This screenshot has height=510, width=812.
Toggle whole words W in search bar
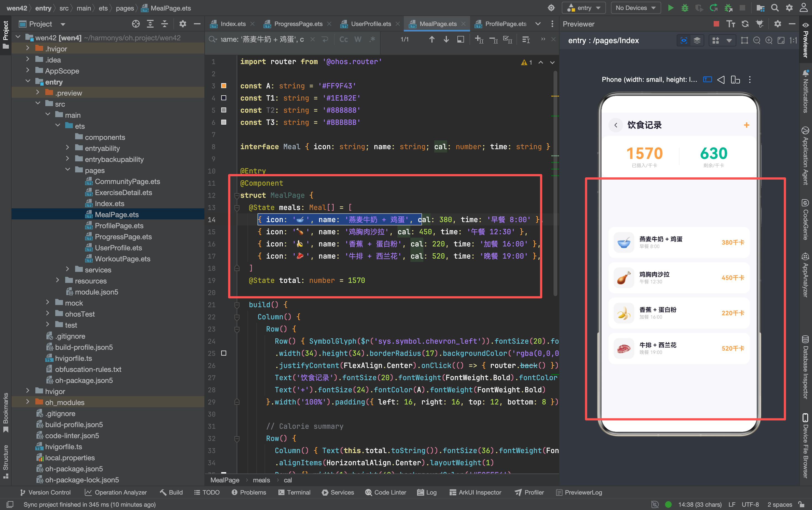(358, 40)
